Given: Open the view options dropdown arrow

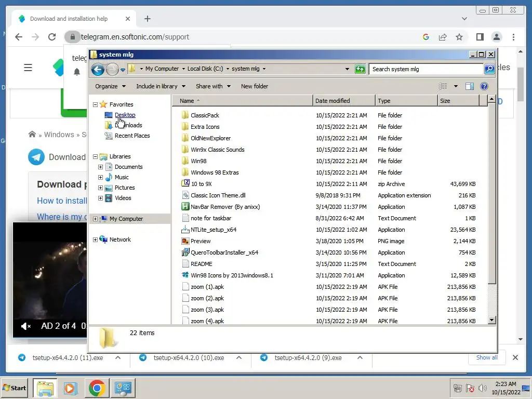Looking at the screenshot, I should [456, 86].
